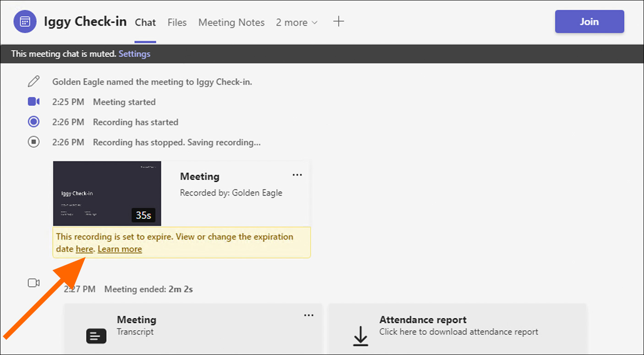Select the Chat tab
This screenshot has width=644, height=355.
coord(145,22)
